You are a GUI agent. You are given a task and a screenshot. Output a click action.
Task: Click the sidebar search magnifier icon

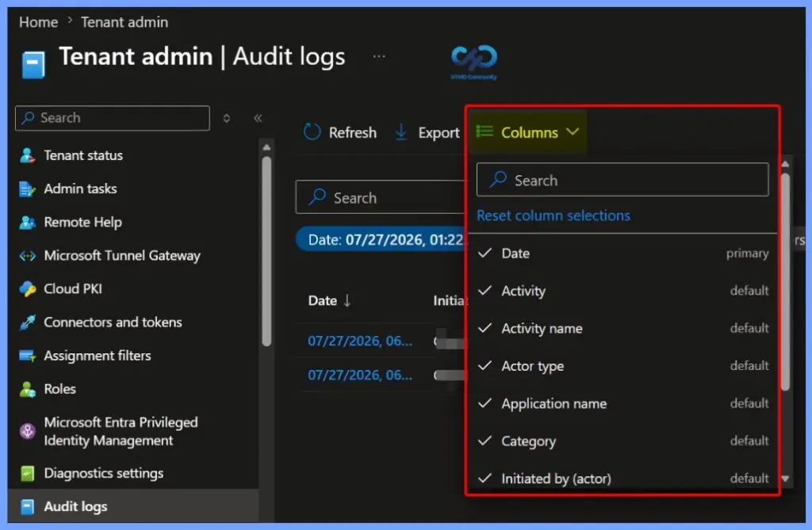coord(28,118)
